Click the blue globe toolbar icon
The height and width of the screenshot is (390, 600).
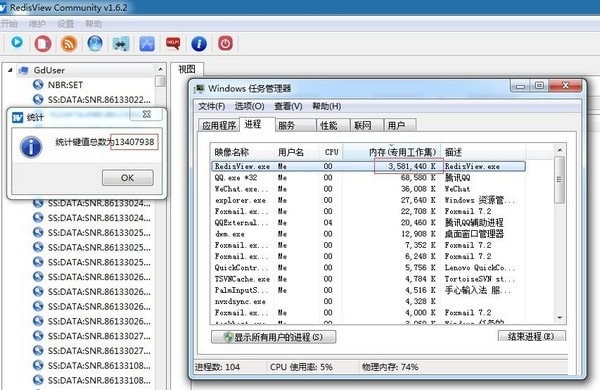[x=95, y=43]
